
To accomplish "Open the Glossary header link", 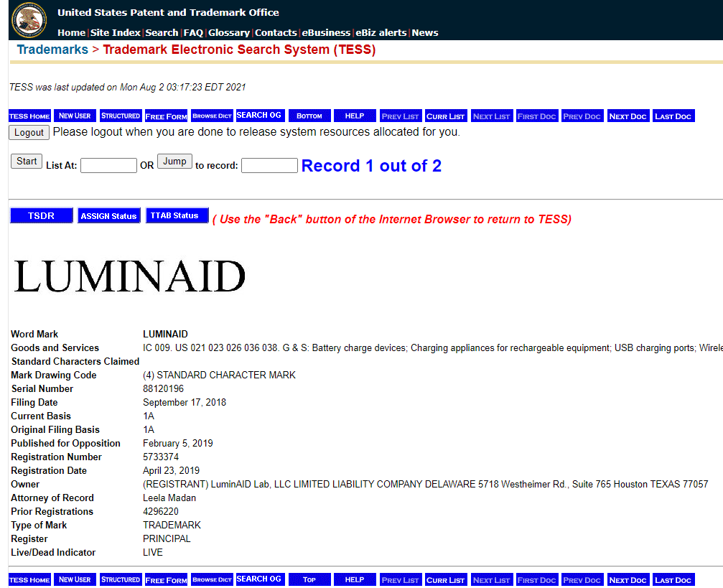I will pyautogui.click(x=229, y=33).
